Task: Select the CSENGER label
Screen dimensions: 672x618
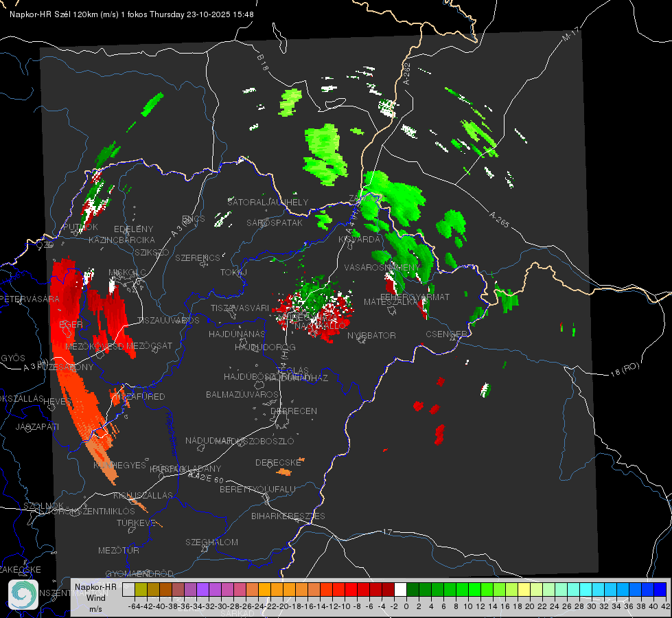Action: (446, 334)
